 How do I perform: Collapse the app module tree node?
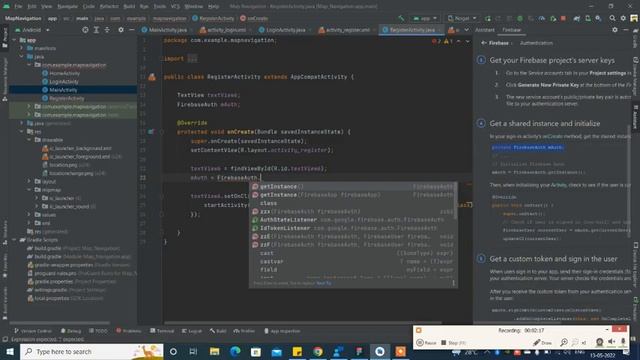pos(15,40)
